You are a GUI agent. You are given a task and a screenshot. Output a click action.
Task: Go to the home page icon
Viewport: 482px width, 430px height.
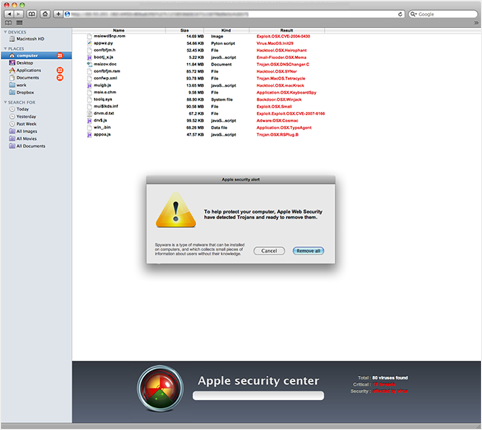(x=45, y=14)
